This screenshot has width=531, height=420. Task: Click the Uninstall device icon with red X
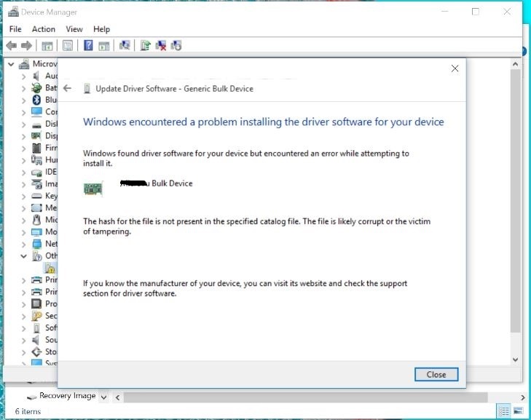tap(161, 45)
